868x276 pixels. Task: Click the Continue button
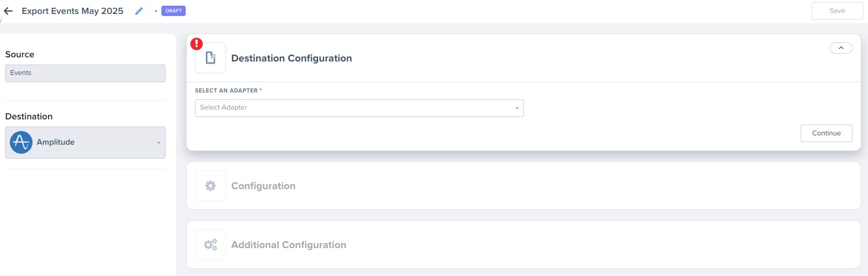click(x=826, y=133)
